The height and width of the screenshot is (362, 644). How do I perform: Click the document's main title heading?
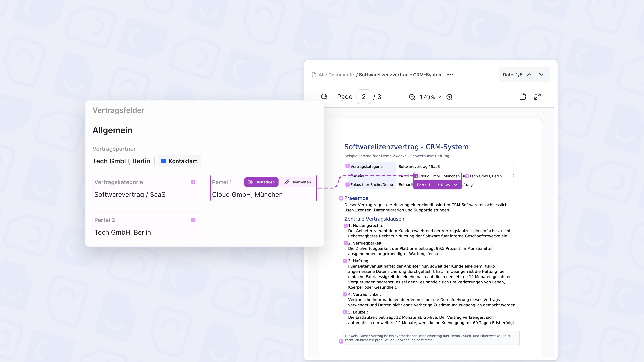[x=406, y=147]
